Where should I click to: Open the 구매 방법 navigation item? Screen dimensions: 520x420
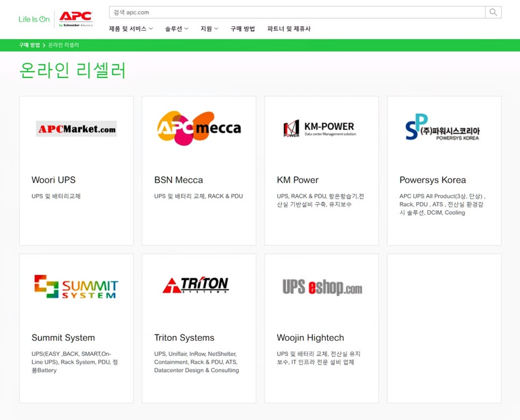coord(243,29)
